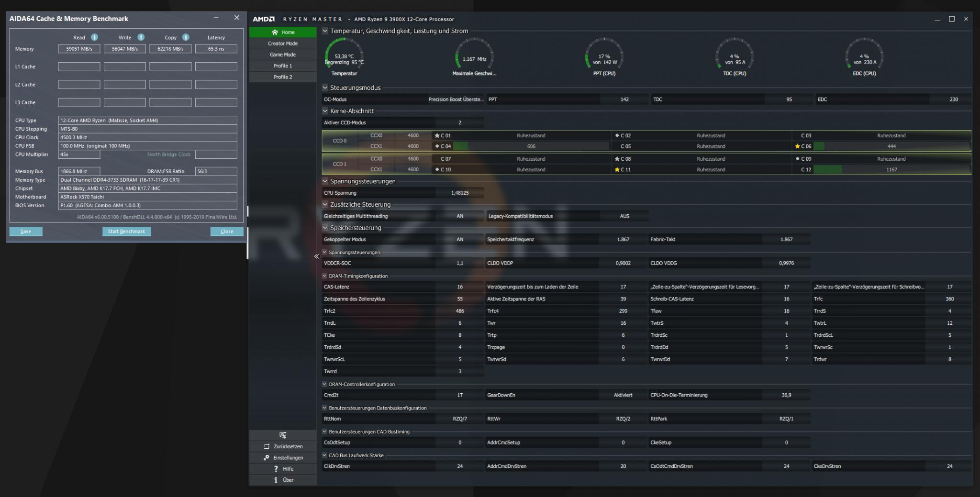The width and height of the screenshot is (980, 497).
Task: Click the dot marker beside core C 09
Action: tap(797, 159)
